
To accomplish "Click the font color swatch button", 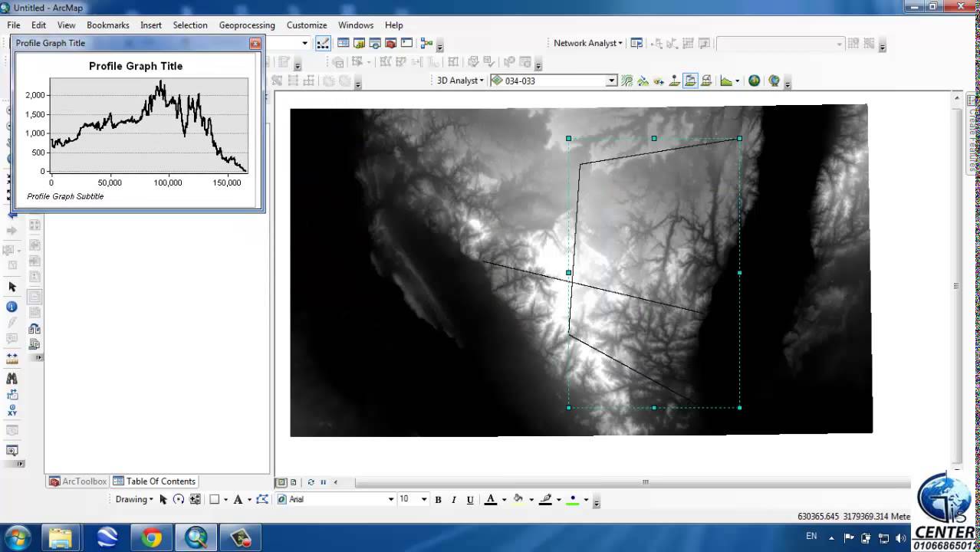I will 491,500.
